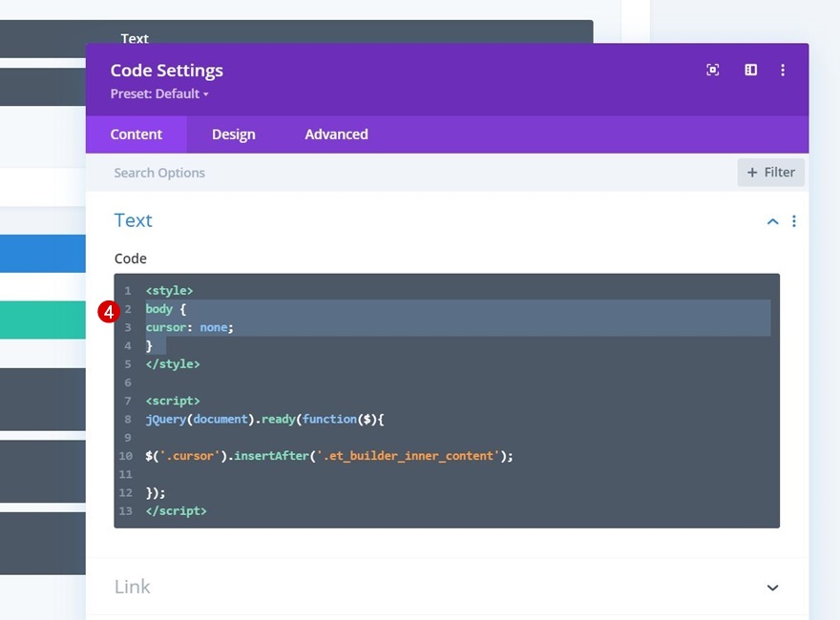The width and height of the screenshot is (840, 620).
Task: Click the split column view icon
Action: [751, 70]
